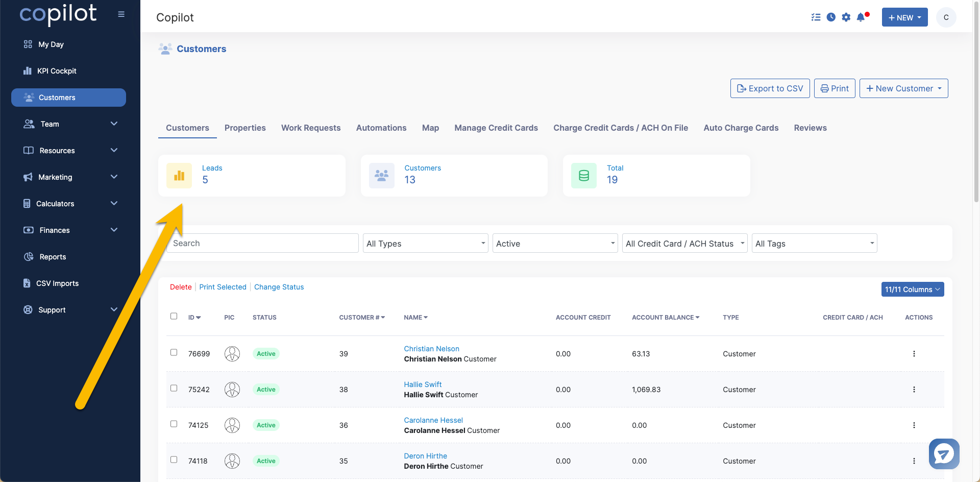Open the settings gear icon
This screenshot has height=482, width=980.
[846, 17]
